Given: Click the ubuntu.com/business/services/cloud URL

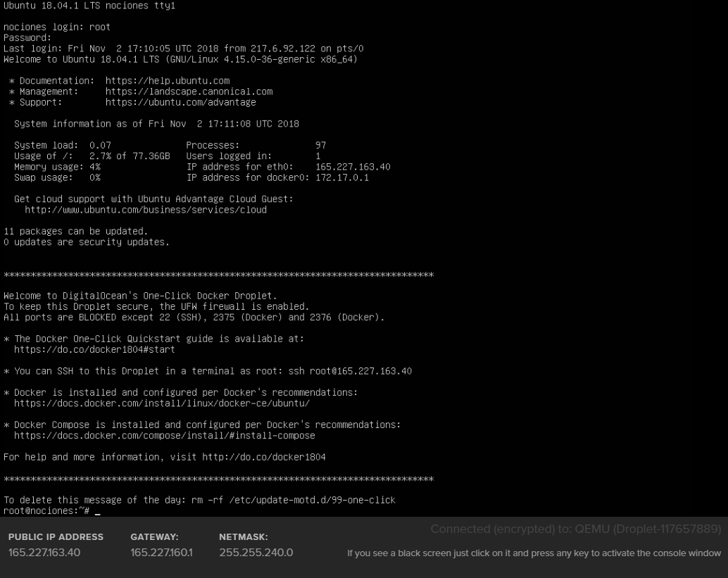Looking at the screenshot, I should click(146, 210).
